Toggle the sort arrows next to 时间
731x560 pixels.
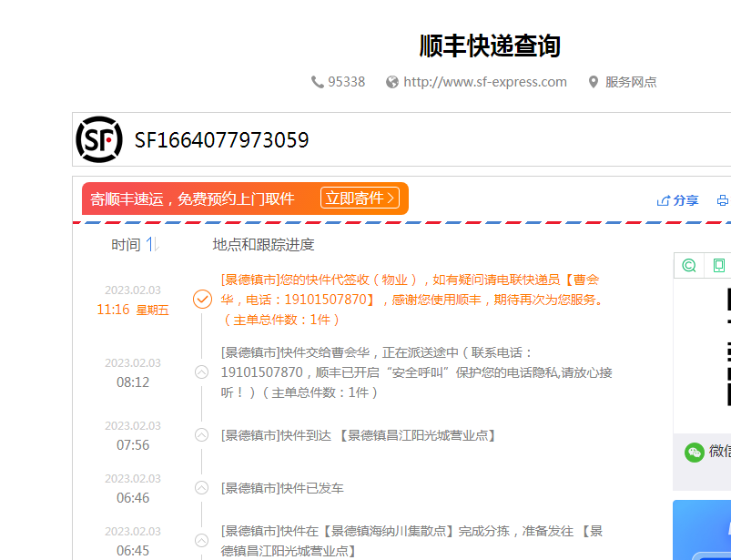coord(152,244)
